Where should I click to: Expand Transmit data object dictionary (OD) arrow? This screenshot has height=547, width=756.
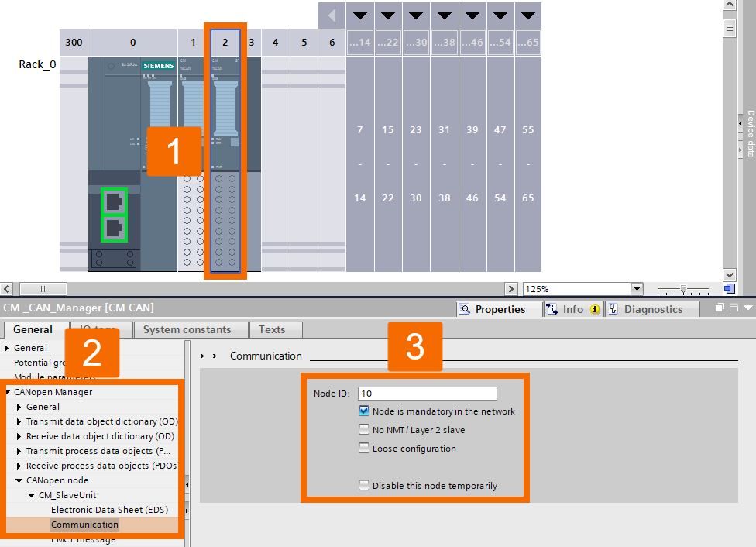19,421
